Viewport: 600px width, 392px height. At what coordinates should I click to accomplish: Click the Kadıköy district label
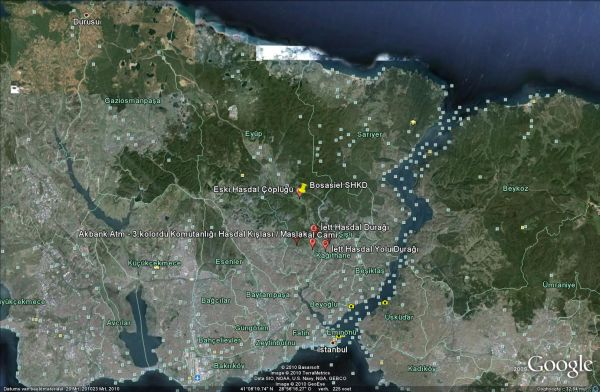click(421, 369)
